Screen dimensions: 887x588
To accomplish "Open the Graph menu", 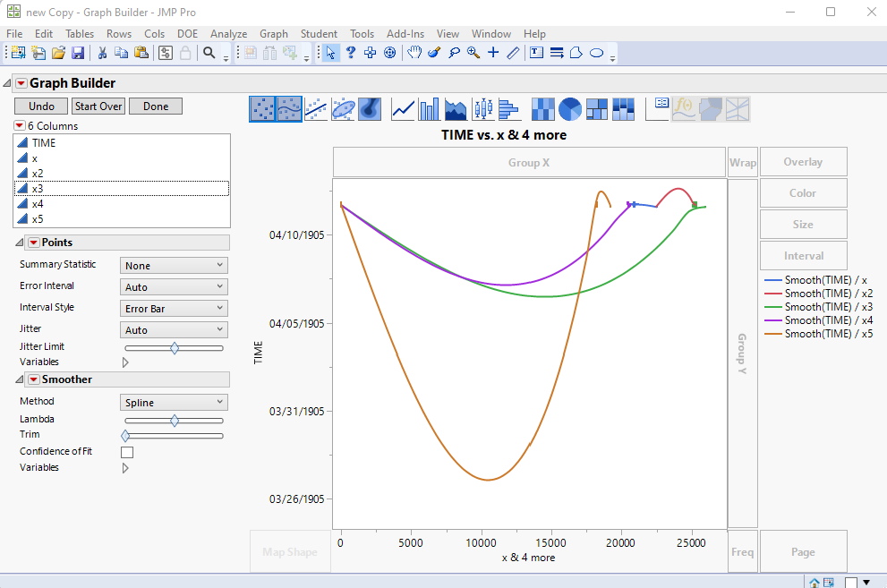I will click(274, 34).
